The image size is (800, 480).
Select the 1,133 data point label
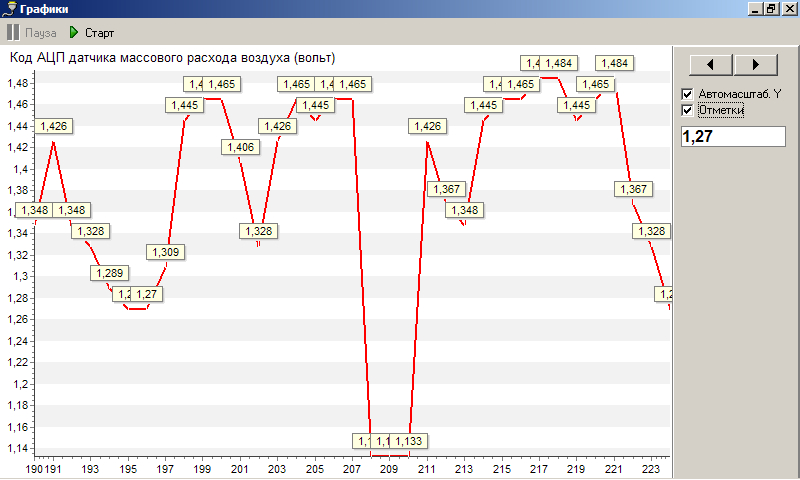pyautogui.click(x=409, y=441)
